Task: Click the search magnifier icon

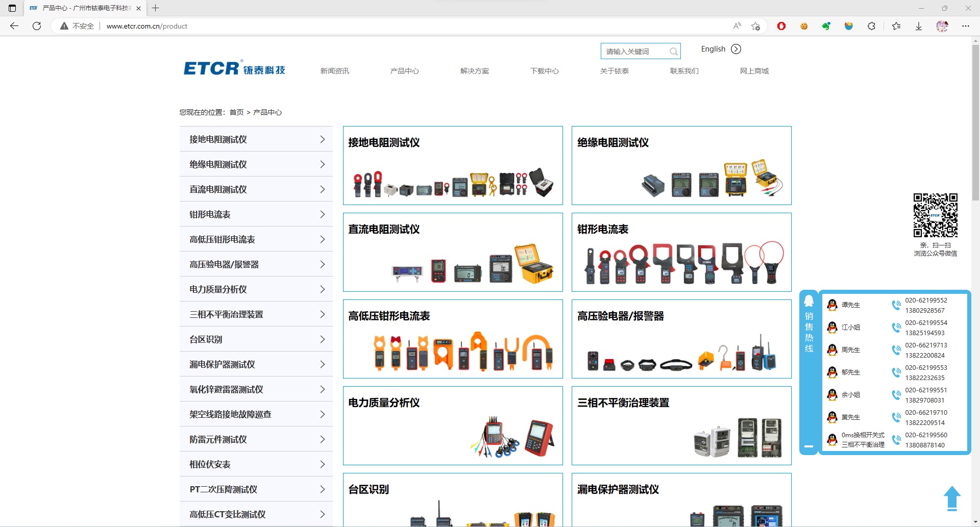Action: (x=673, y=52)
